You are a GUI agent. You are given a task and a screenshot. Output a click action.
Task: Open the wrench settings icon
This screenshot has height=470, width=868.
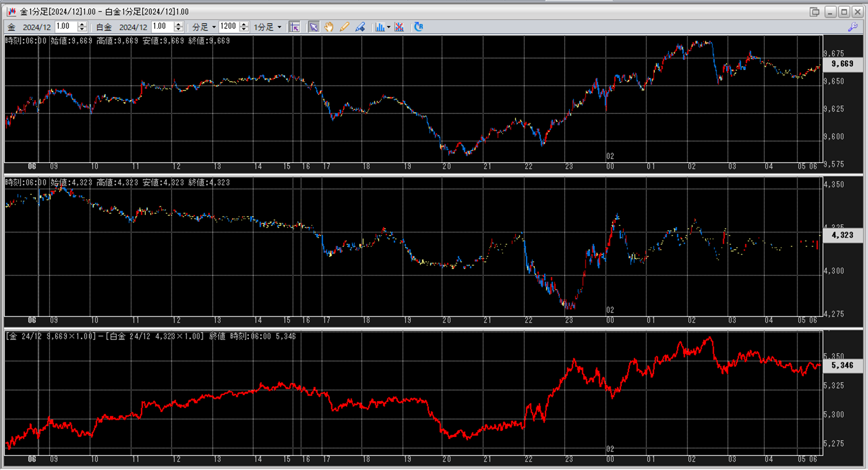[x=852, y=27]
